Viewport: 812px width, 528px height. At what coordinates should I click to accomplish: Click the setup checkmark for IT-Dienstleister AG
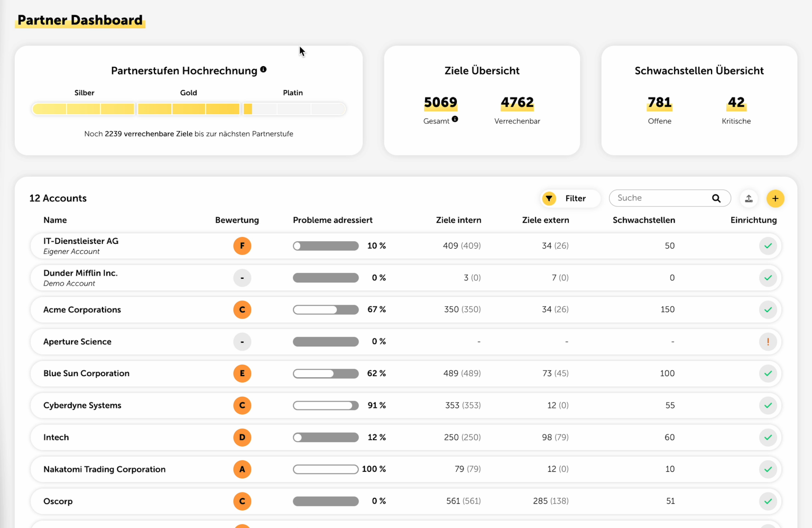point(768,246)
